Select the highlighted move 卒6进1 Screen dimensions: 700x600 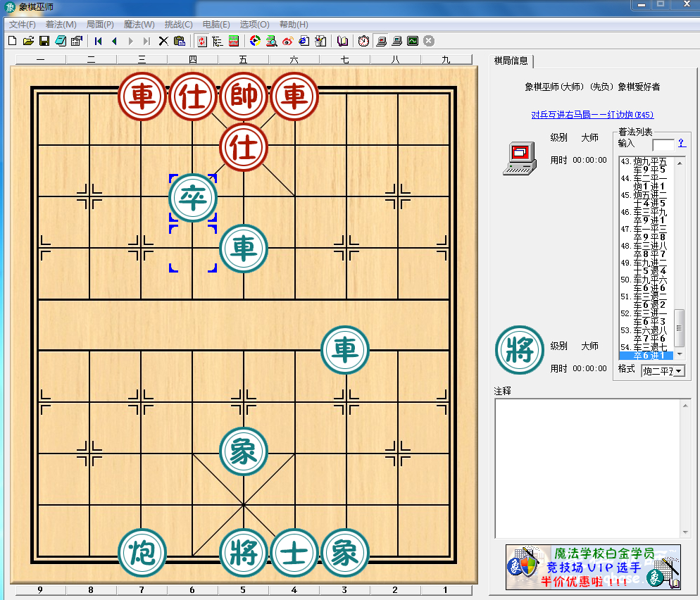tap(646, 356)
